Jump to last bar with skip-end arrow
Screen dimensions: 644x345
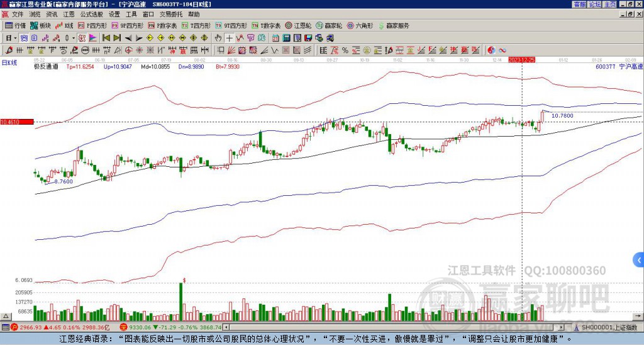point(117,38)
